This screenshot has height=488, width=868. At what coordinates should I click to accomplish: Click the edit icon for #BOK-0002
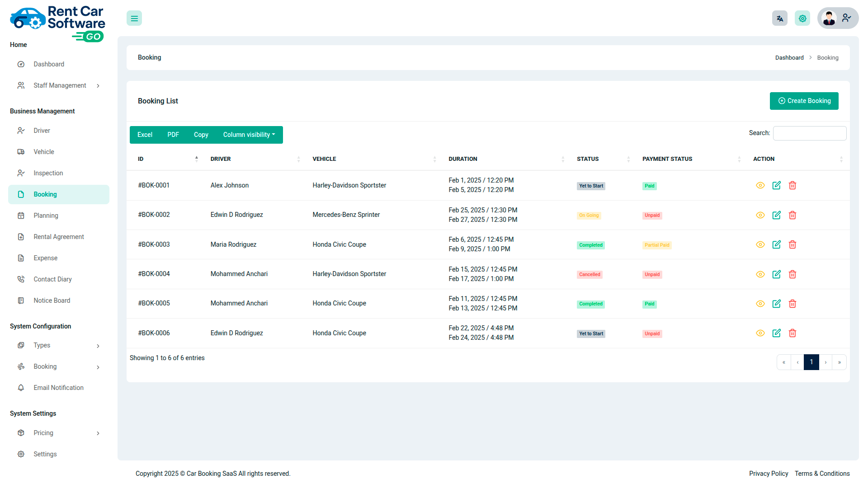tap(777, 215)
